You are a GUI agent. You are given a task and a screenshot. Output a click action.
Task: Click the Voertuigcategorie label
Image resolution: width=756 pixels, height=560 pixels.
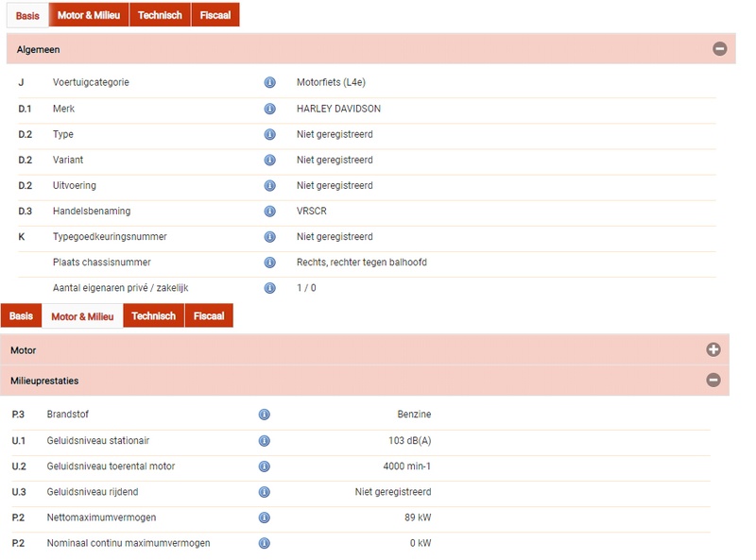pos(91,82)
